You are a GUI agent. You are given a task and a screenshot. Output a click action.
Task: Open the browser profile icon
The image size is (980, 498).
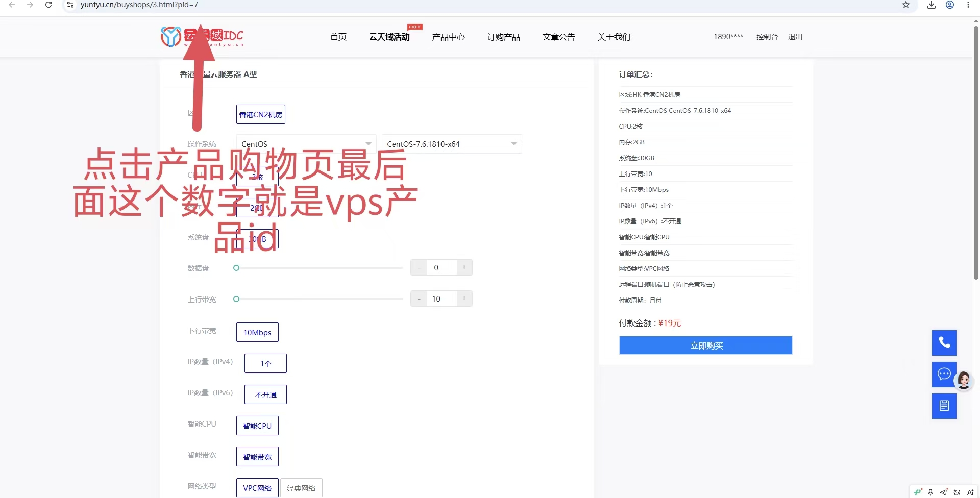coord(950,5)
